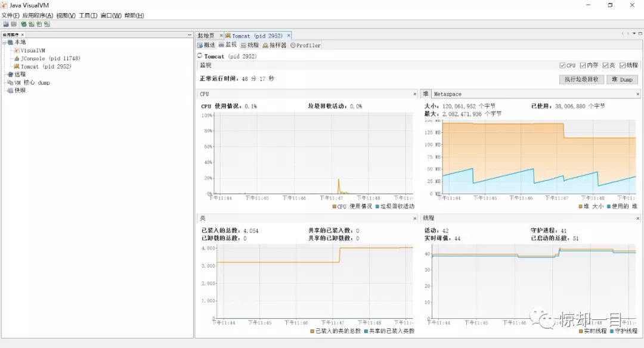Select the 监视 monitor tab
Screen dimensions: 644x348
[228, 45]
